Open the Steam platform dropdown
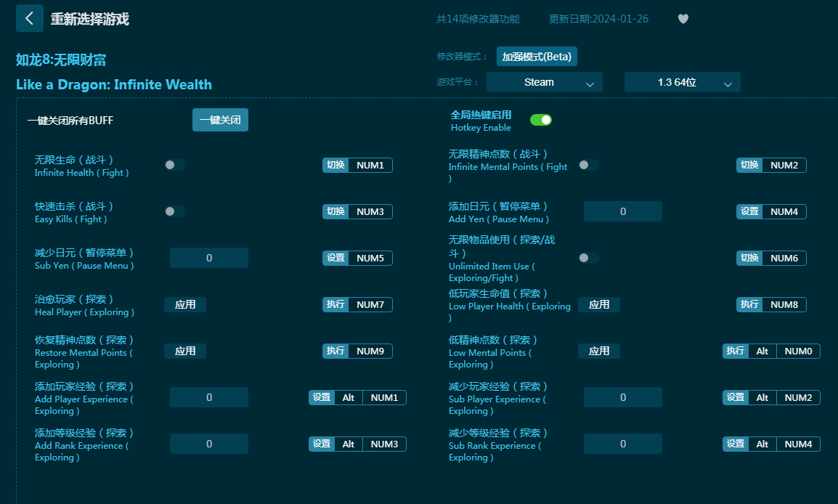The image size is (838, 504). (x=544, y=82)
